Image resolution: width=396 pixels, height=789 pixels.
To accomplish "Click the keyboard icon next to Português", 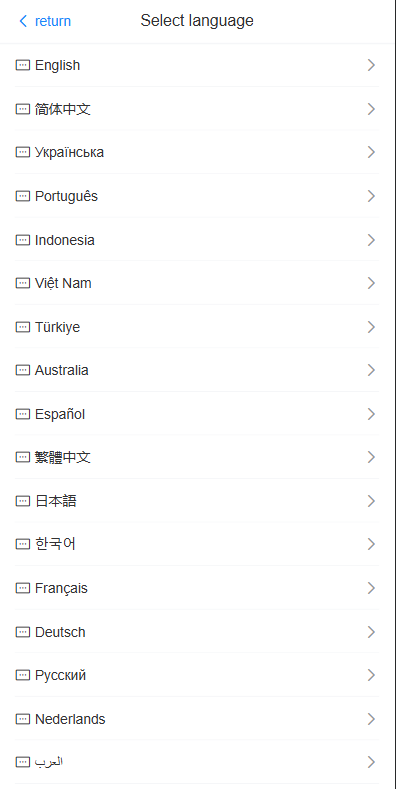I will [23, 196].
